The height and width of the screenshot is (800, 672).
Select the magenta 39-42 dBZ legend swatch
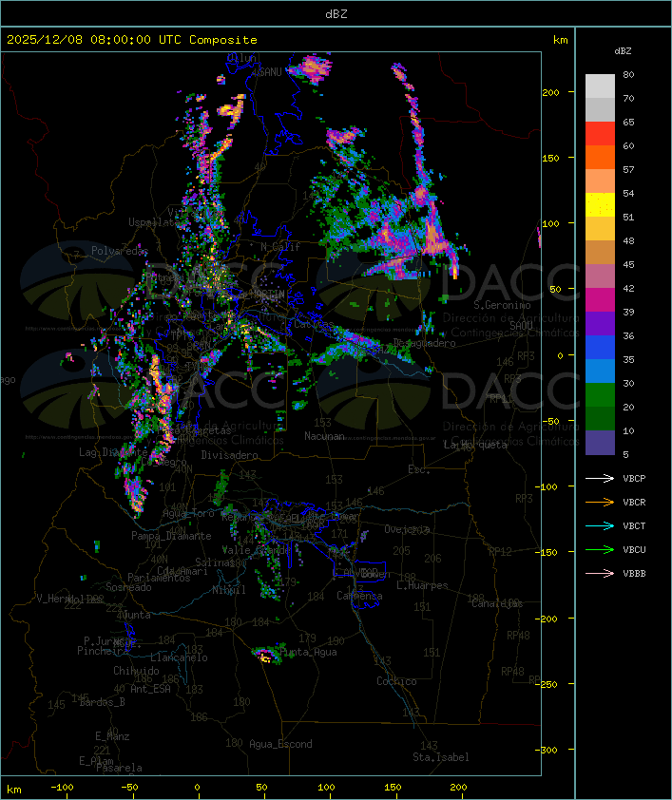click(600, 300)
